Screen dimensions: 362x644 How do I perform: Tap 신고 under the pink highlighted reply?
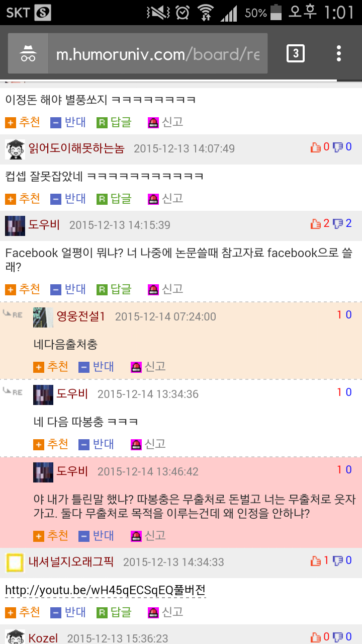click(x=148, y=536)
